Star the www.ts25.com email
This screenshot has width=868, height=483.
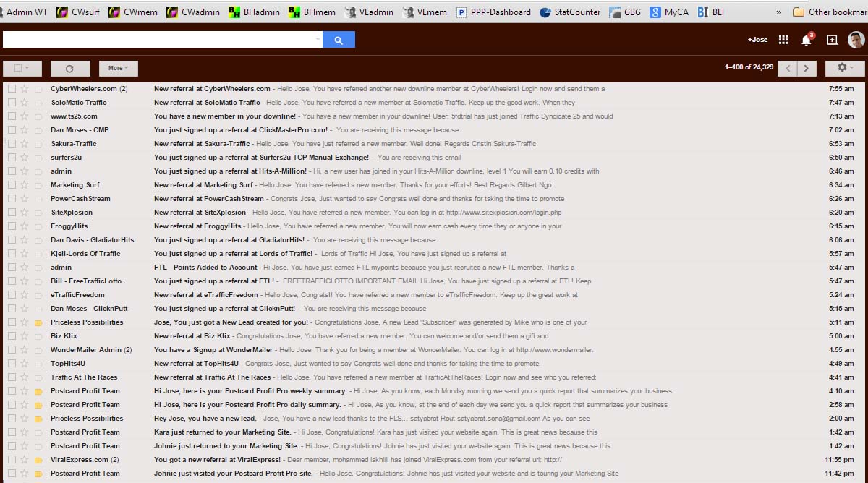click(25, 116)
